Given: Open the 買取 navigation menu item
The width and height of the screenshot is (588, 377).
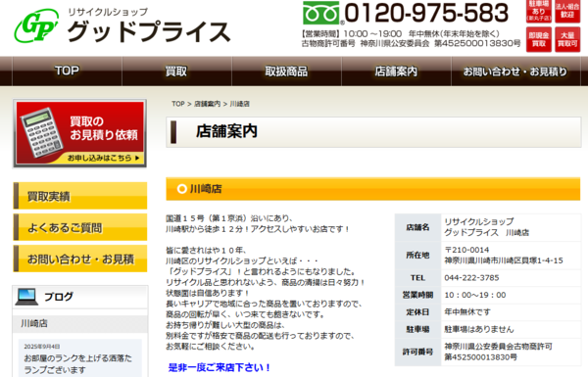Looking at the screenshot, I should (176, 71).
